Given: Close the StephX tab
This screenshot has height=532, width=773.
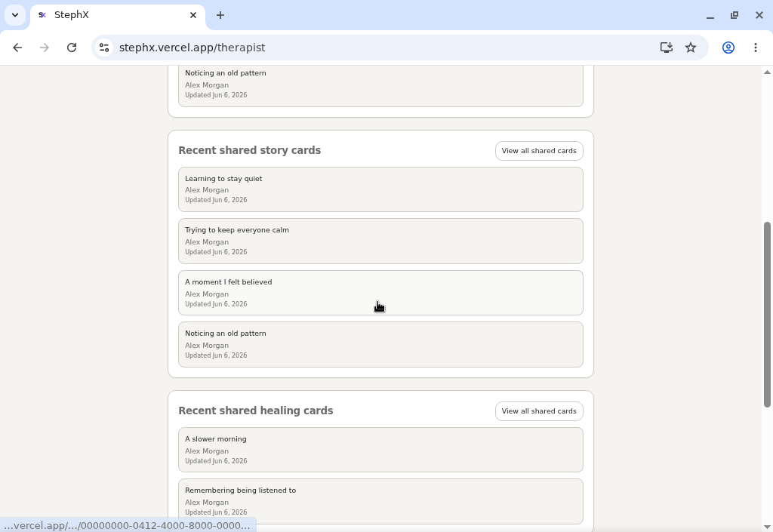Looking at the screenshot, I should [193, 15].
